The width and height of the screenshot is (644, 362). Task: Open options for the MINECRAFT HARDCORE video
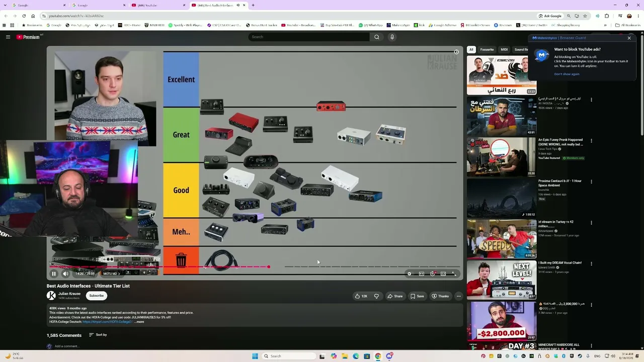591,345
